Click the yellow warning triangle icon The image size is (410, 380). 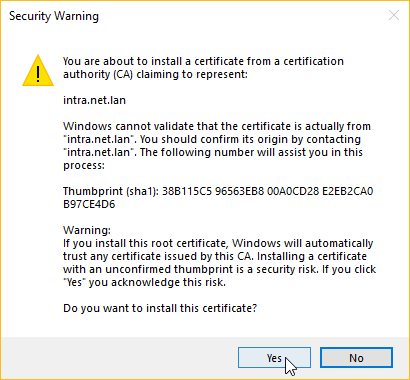click(38, 71)
